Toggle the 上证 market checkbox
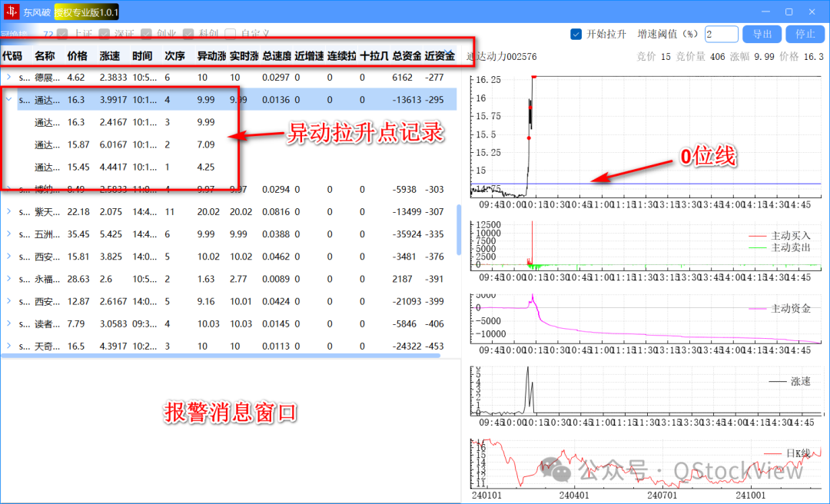 pyautogui.click(x=63, y=34)
